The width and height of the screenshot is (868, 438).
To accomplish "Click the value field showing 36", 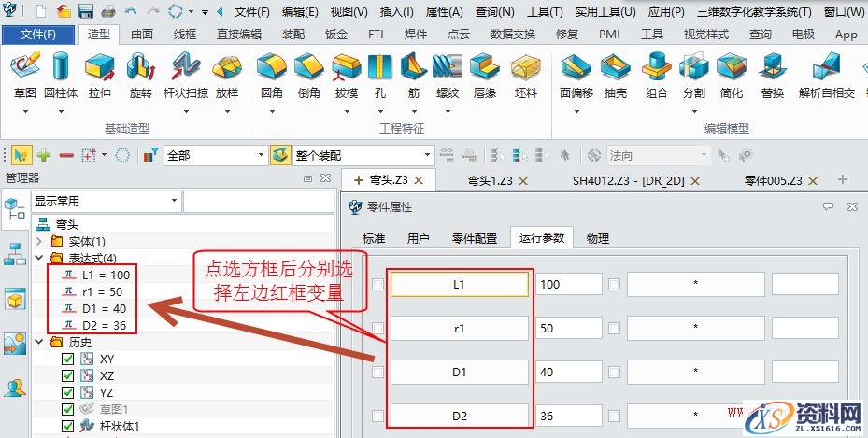I will [569, 416].
